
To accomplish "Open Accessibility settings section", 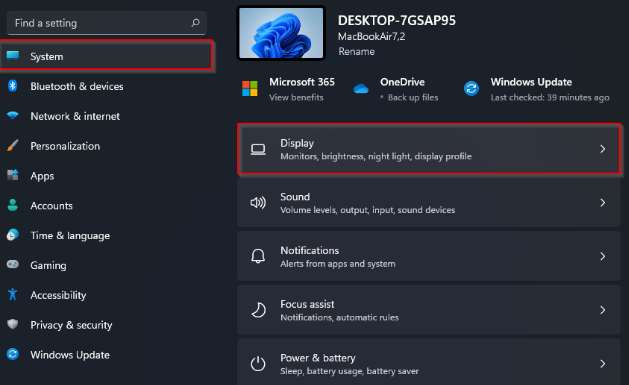I will pyautogui.click(x=58, y=295).
